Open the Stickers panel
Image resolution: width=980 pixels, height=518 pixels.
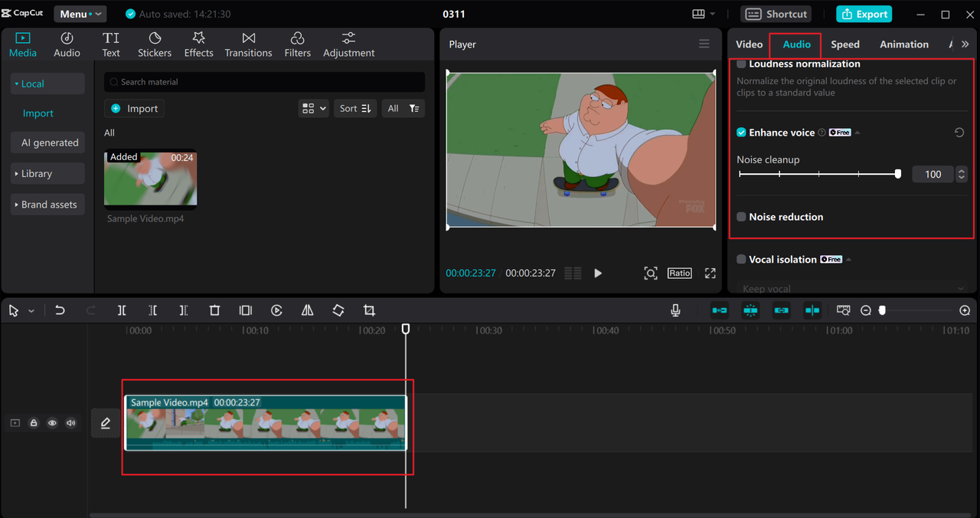click(155, 44)
